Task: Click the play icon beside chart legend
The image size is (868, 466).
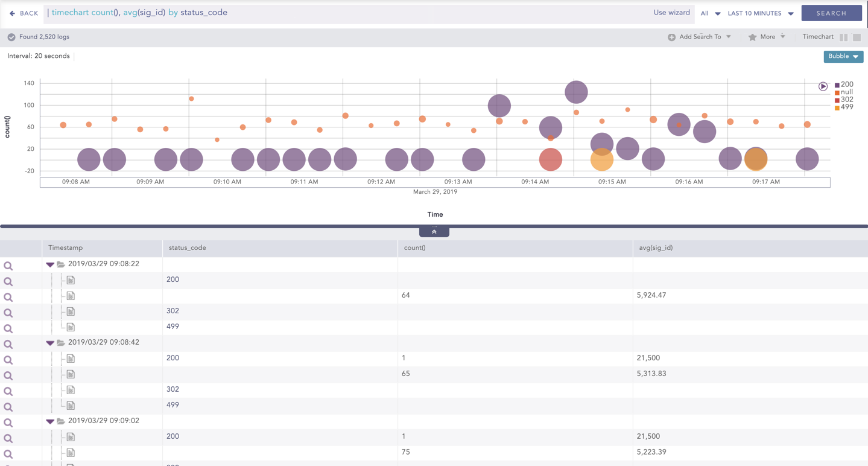Action: coord(823,86)
